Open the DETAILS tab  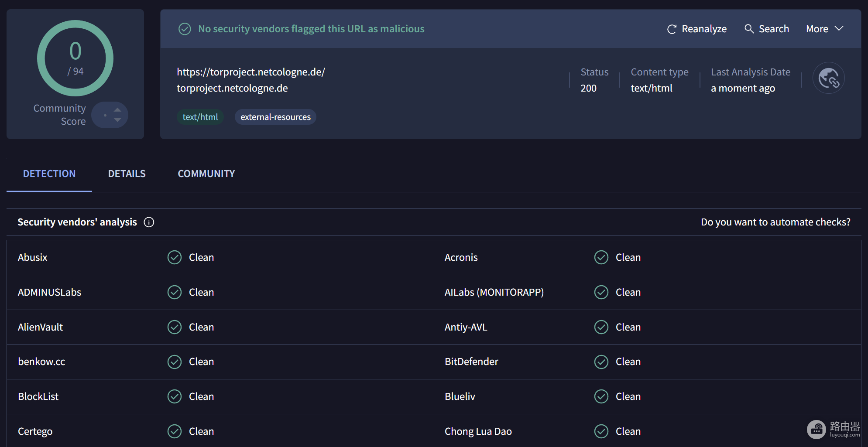127,174
